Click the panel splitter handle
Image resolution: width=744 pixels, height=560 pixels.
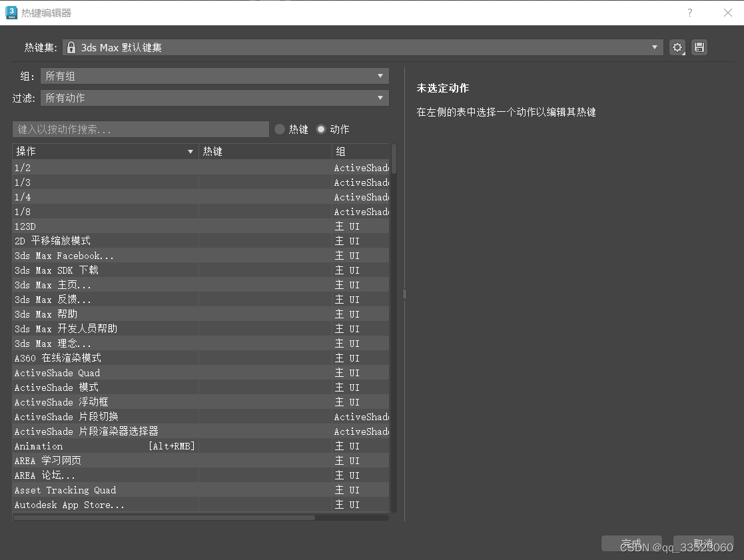404,294
